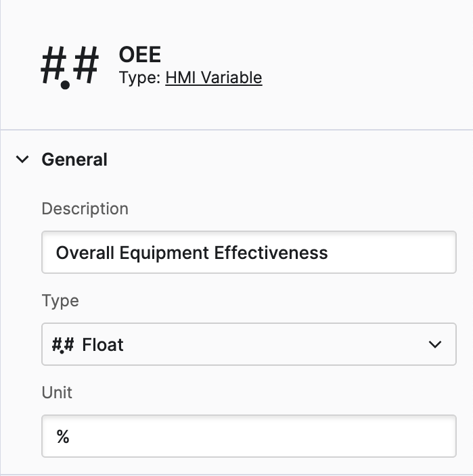Open the HMI Variable type link
This screenshot has height=476, width=473.
click(213, 78)
